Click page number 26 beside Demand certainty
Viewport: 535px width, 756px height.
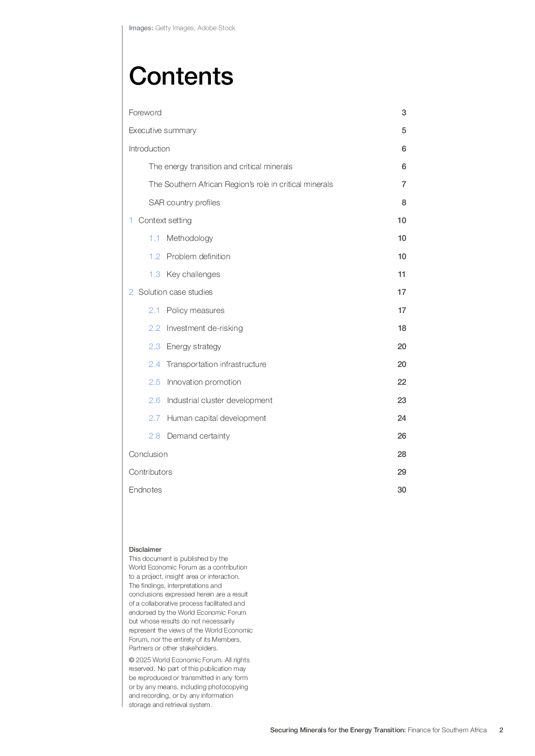[402, 436]
